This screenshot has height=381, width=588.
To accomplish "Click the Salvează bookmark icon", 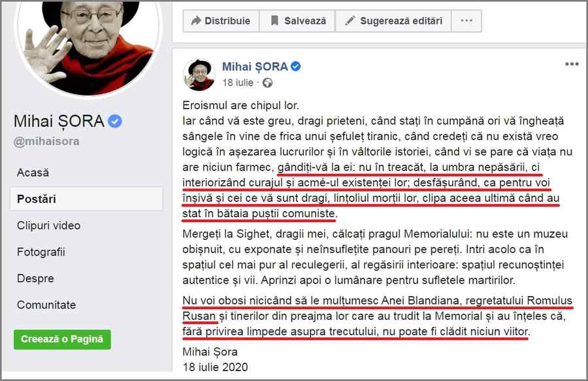I will tap(274, 21).
